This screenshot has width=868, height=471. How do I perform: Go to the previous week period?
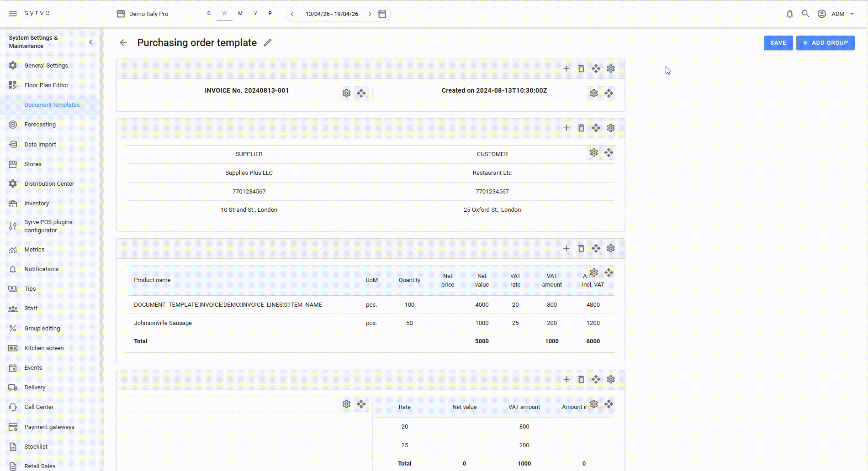292,14
